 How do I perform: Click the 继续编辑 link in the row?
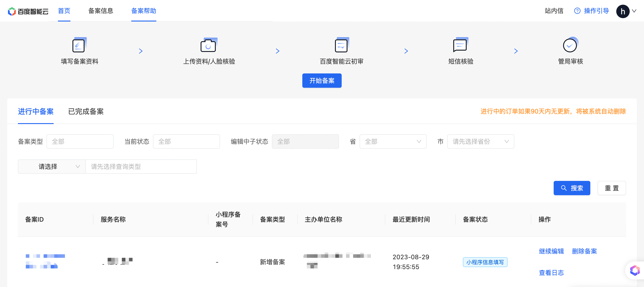coord(551,251)
